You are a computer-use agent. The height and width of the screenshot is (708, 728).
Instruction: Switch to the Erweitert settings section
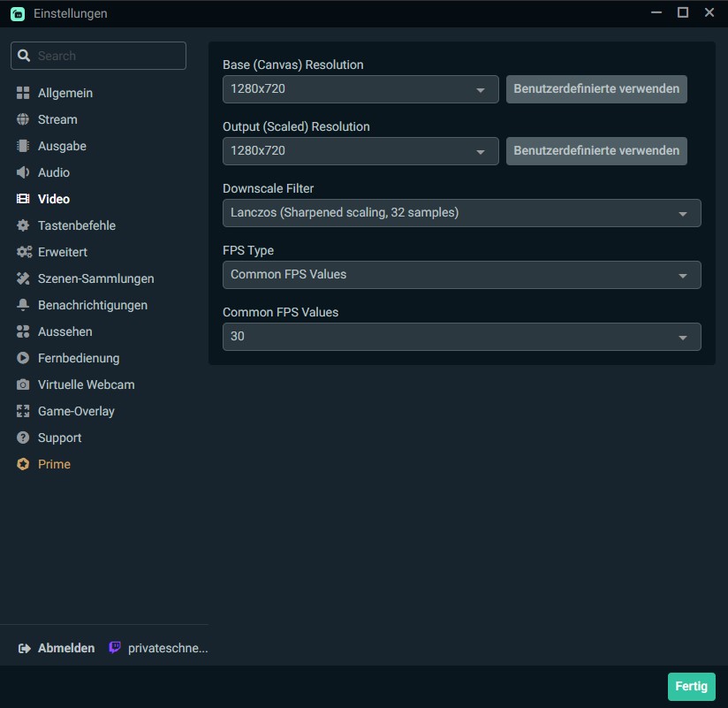[x=62, y=252]
